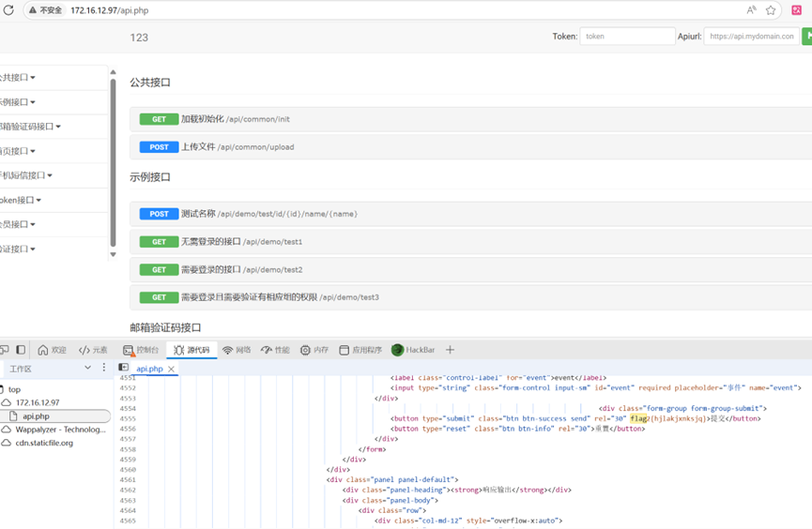Click the green button beside Apiurl field
This screenshot has width=812, height=529.
[x=806, y=37]
